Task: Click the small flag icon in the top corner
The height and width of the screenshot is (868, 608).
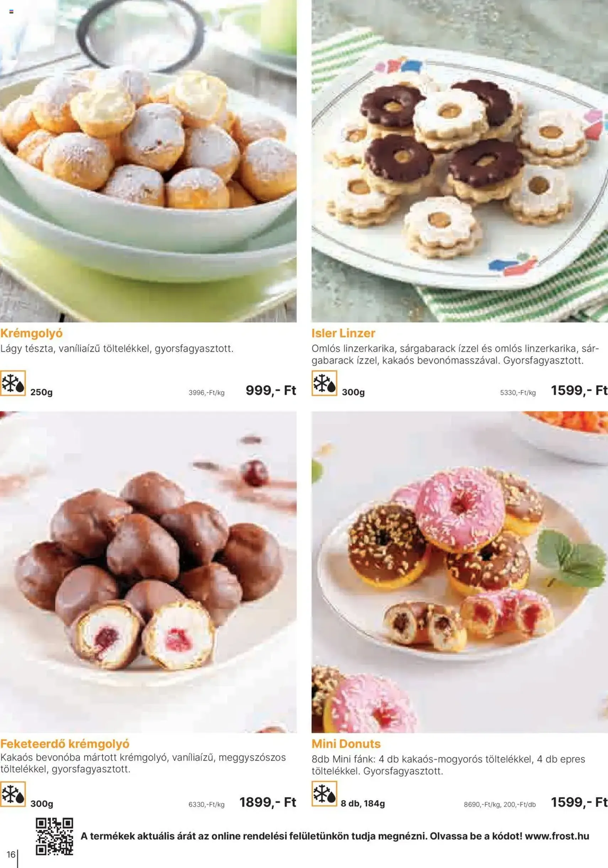Action: point(11,12)
